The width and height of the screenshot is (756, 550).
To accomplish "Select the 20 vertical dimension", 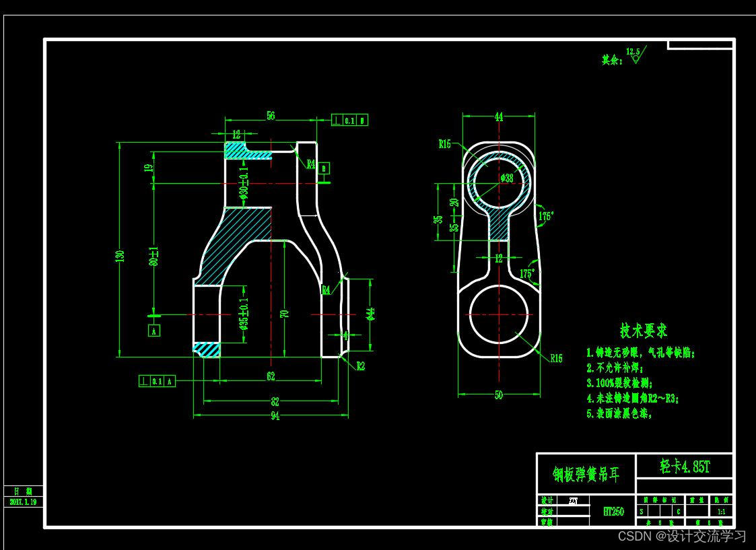I will click(454, 203).
